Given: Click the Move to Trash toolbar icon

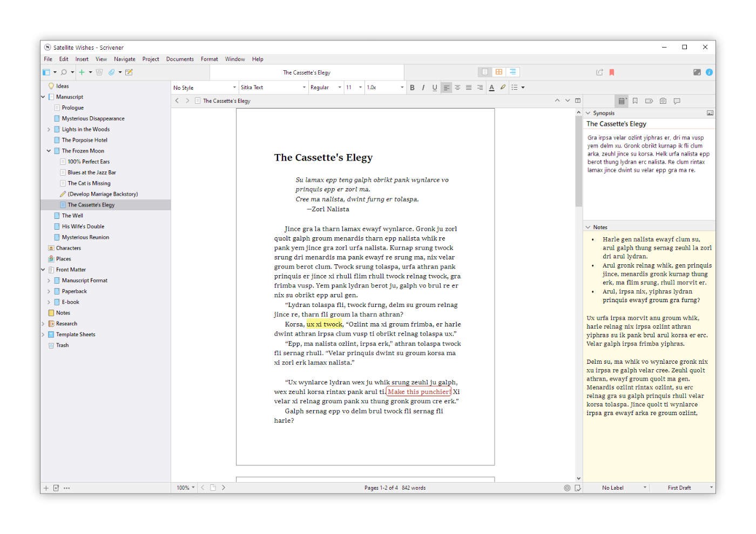Looking at the screenshot, I should (99, 72).
